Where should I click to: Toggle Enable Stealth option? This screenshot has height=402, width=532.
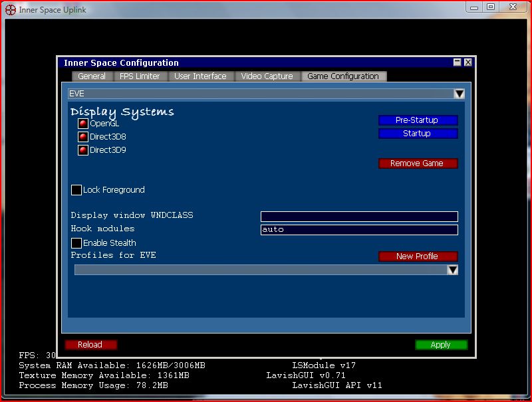[76, 243]
